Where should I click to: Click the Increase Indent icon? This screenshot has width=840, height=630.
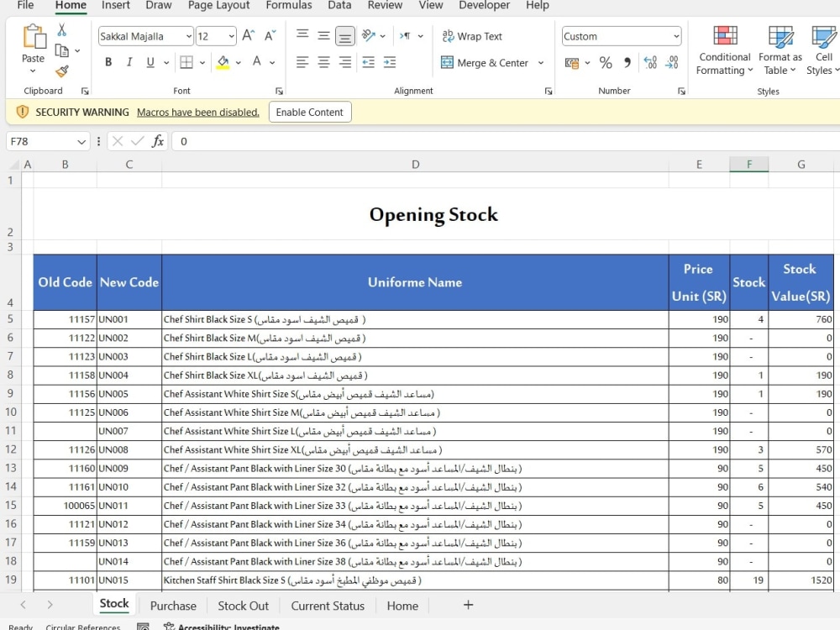tap(390, 63)
